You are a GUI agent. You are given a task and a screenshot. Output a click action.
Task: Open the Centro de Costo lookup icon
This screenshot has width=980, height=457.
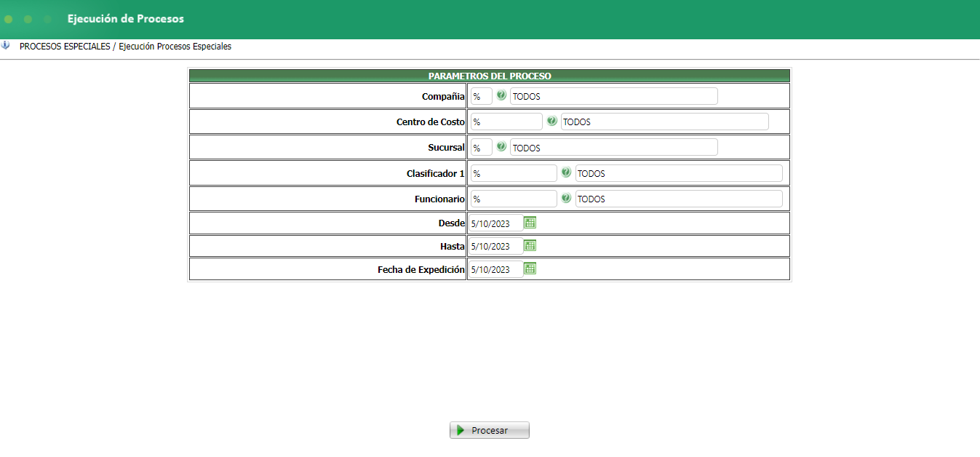point(551,121)
